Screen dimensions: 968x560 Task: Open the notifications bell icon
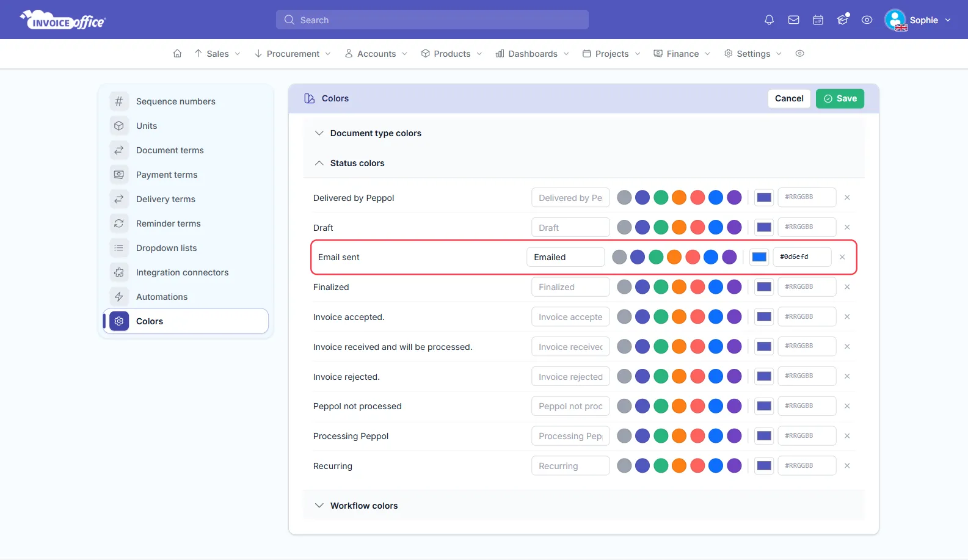[x=769, y=20]
